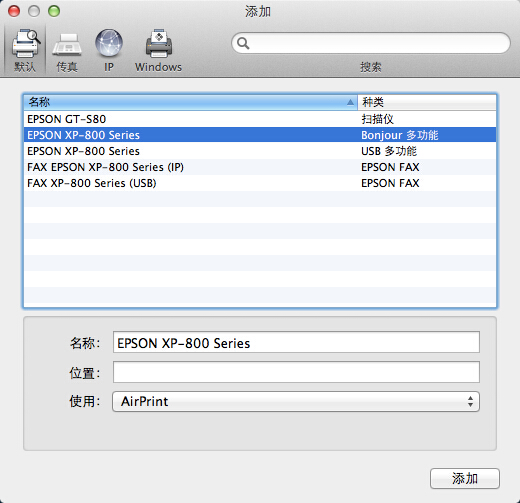Screen dimensions: 520x503
Task: Select FAX XP-800 Series (USB) row
Action: [260, 183]
